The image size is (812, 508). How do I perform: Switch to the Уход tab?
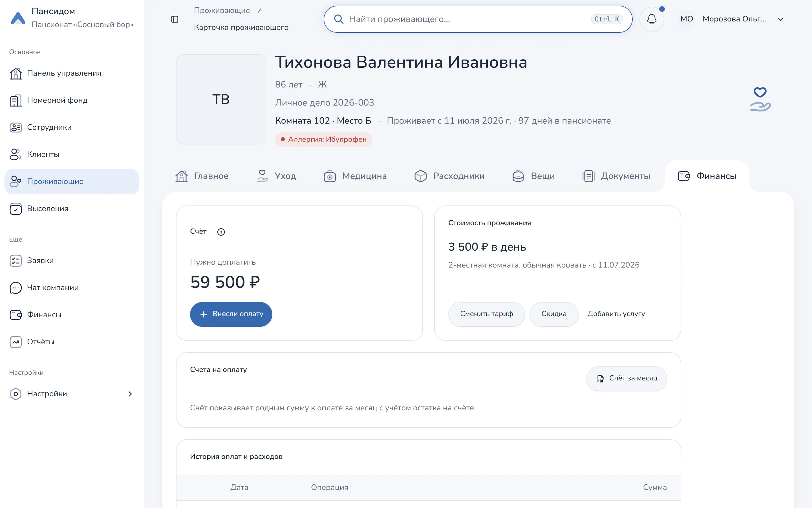pos(277,176)
